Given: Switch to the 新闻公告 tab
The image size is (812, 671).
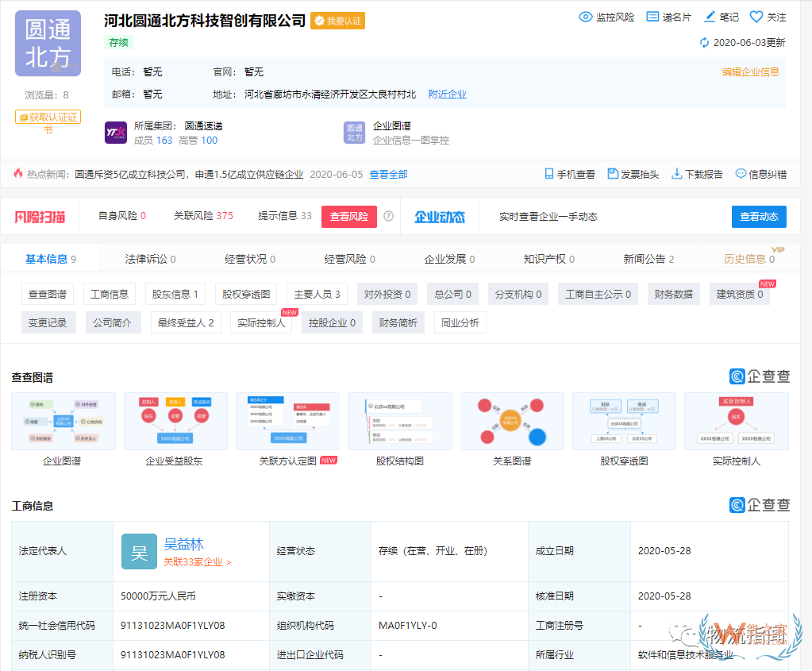Looking at the screenshot, I should click(x=648, y=259).
